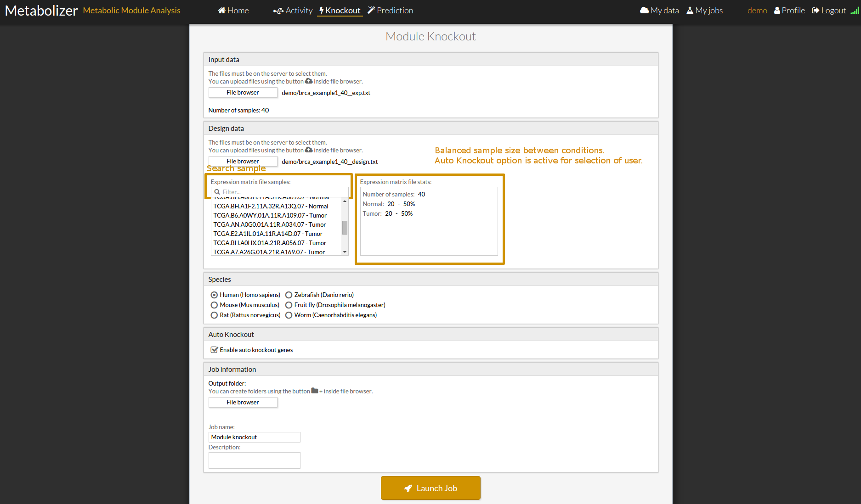
Task: Click the Home house icon
Action: [221, 11]
